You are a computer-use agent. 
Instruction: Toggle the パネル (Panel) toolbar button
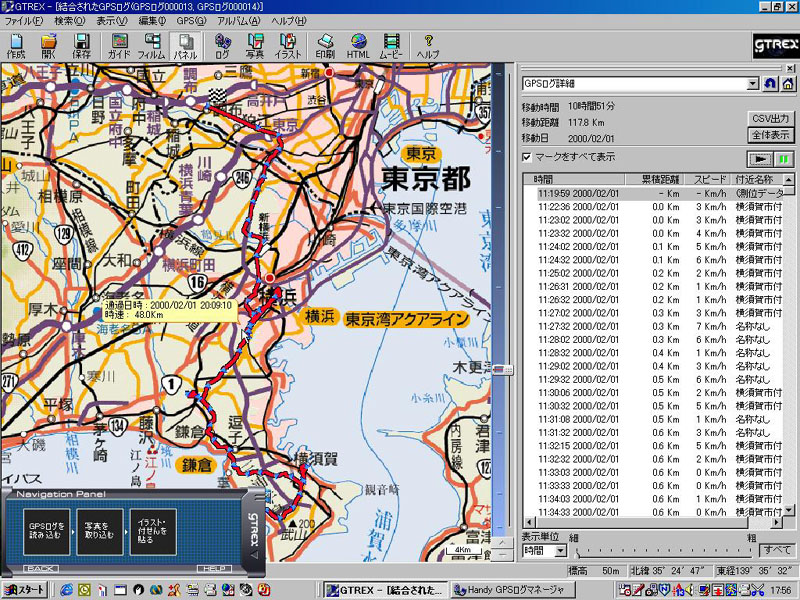[185, 46]
